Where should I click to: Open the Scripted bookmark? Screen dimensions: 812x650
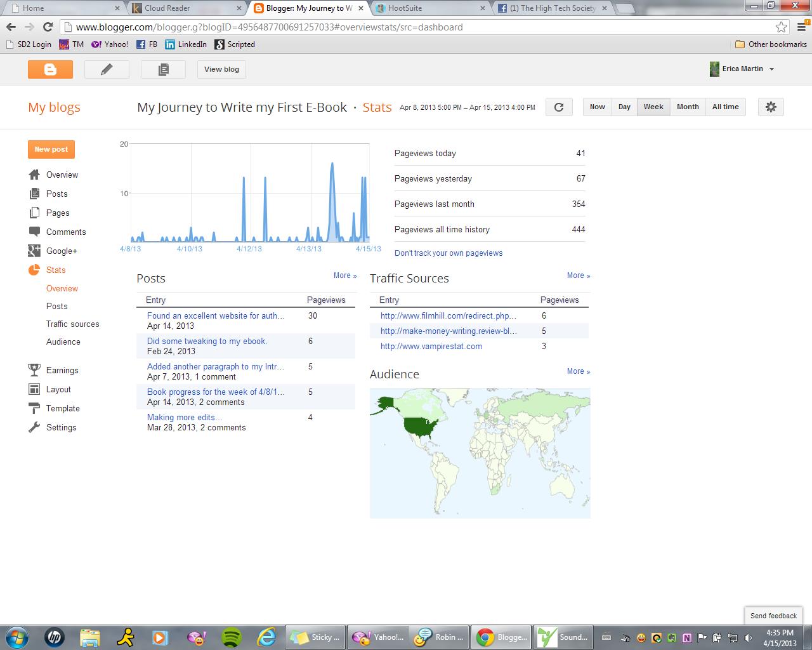point(235,44)
